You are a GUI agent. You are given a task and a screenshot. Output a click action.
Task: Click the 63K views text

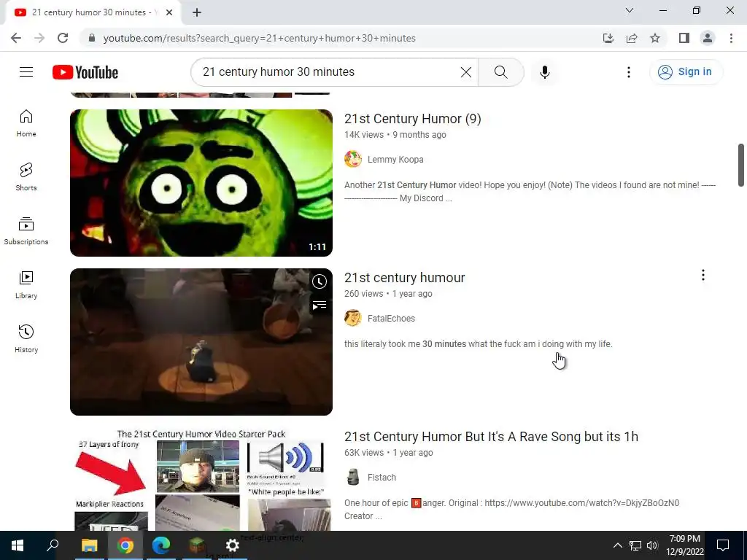[364, 453]
